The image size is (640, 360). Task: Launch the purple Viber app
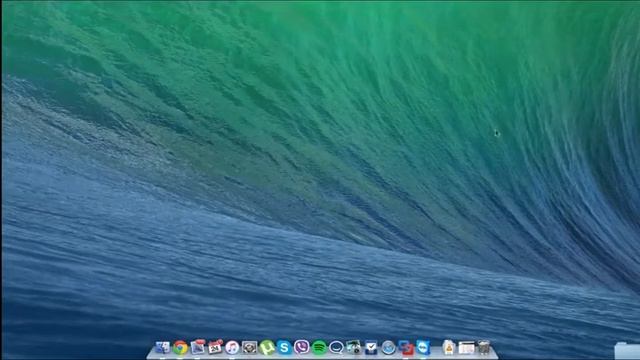tap(302, 347)
